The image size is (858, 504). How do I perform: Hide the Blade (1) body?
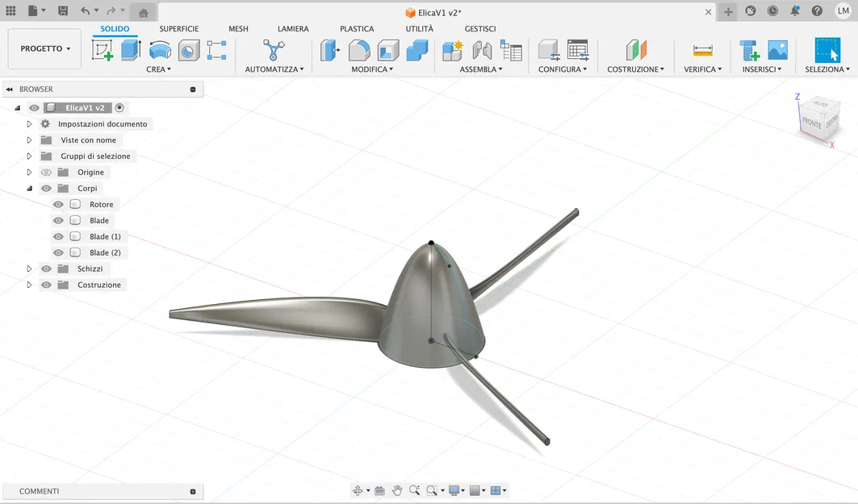[x=57, y=236]
